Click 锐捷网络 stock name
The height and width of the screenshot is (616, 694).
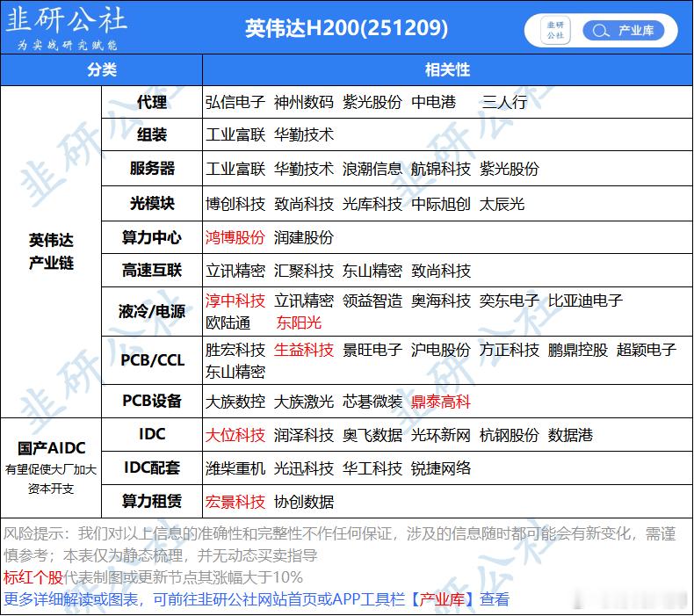[441, 468]
